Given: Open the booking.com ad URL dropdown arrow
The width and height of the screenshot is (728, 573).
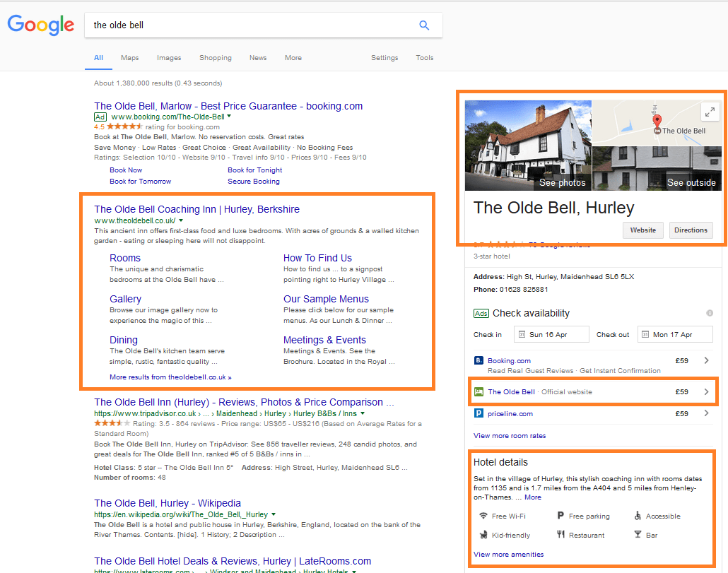Looking at the screenshot, I should (x=229, y=117).
